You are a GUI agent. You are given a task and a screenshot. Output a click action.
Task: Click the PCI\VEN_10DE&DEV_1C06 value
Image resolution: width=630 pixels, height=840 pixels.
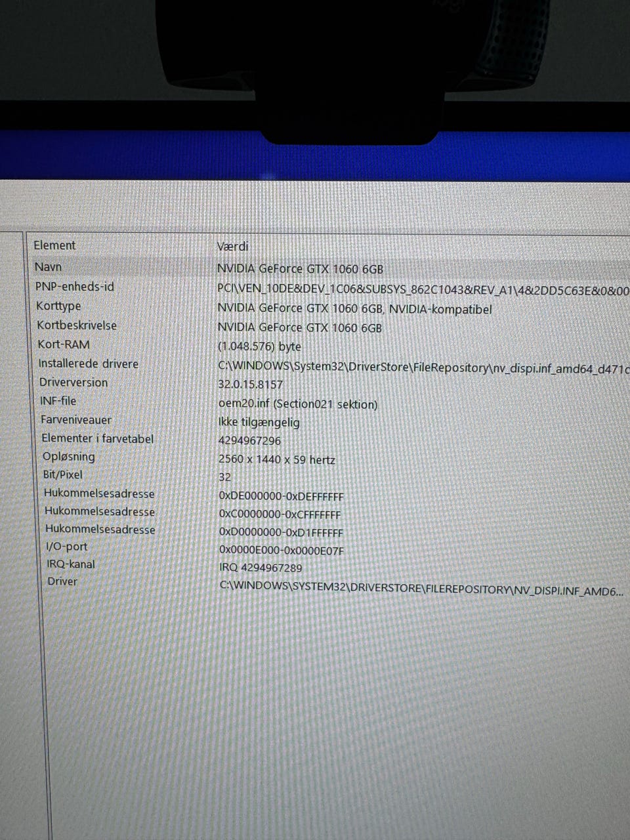pyautogui.click(x=423, y=289)
